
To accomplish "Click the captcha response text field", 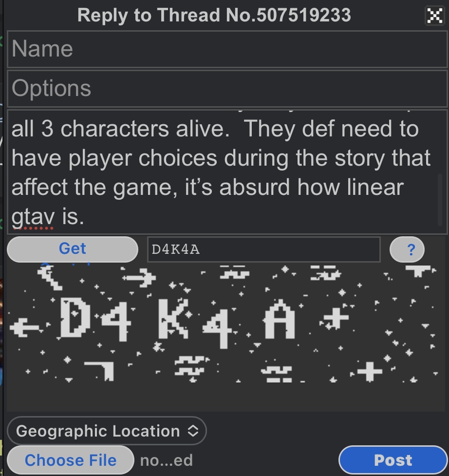I will pos(263,249).
